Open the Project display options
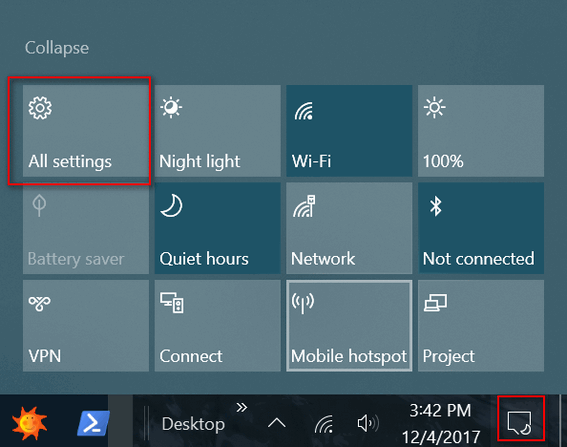The width and height of the screenshot is (567, 447). (x=481, y=325)
